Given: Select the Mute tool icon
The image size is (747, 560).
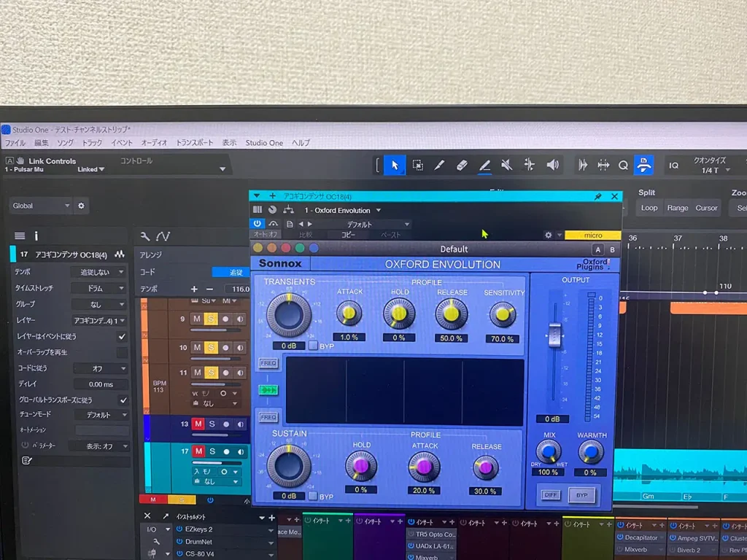Looking at the screenshot, I should coord(506,166).
